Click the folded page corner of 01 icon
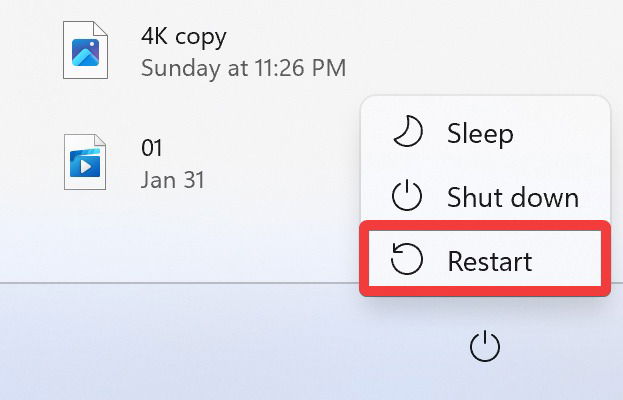Viewport: 623px width, 400px height. coord(100,140)
